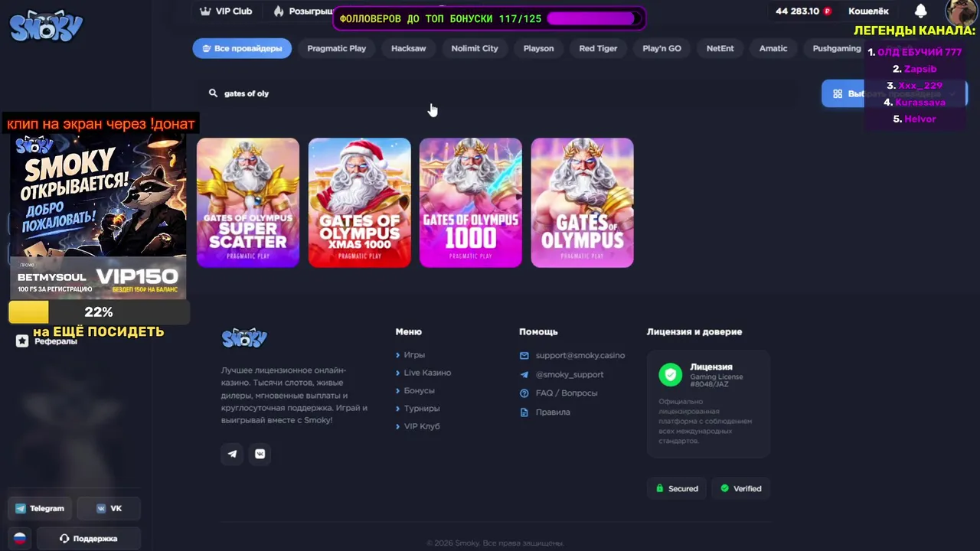Click the envelope icon beside support email

click(524, 356)
